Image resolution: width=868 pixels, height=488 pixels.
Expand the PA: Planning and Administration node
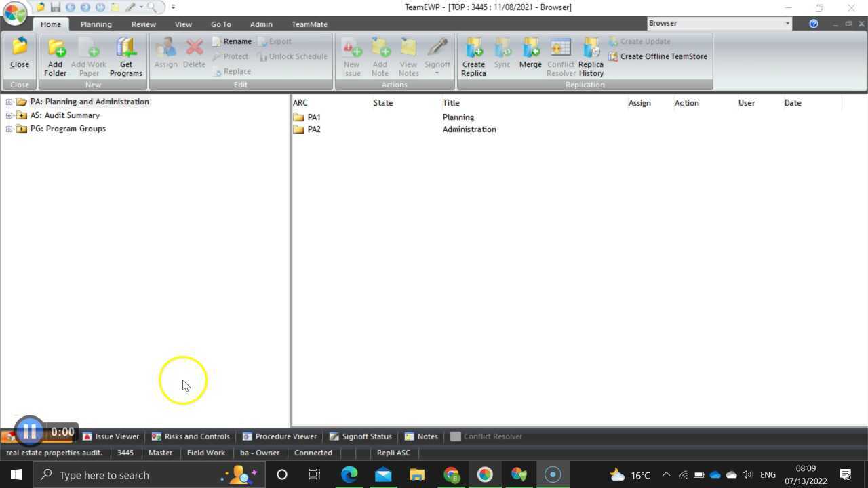pyautogui.click(x=8, y=101)
